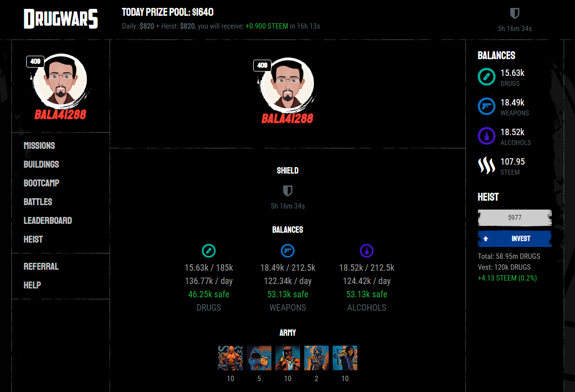Open the Missions menu item

tap(39, 145)
